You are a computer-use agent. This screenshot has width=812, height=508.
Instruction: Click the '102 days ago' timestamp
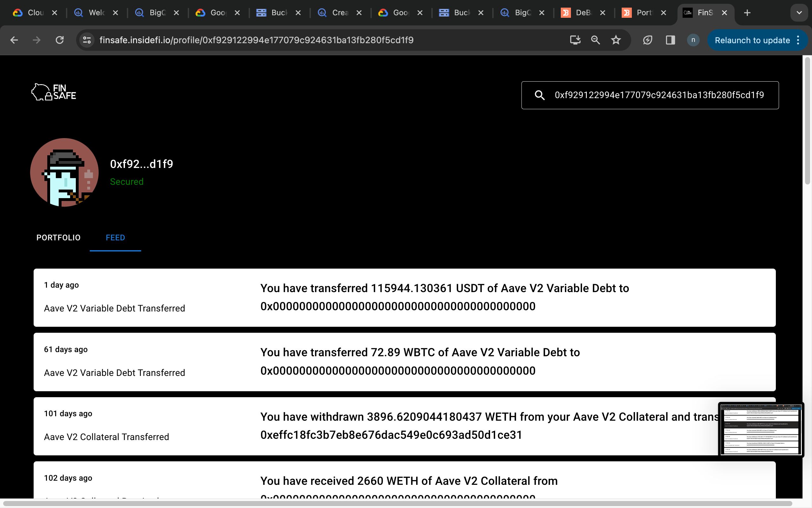pos(68,478)
